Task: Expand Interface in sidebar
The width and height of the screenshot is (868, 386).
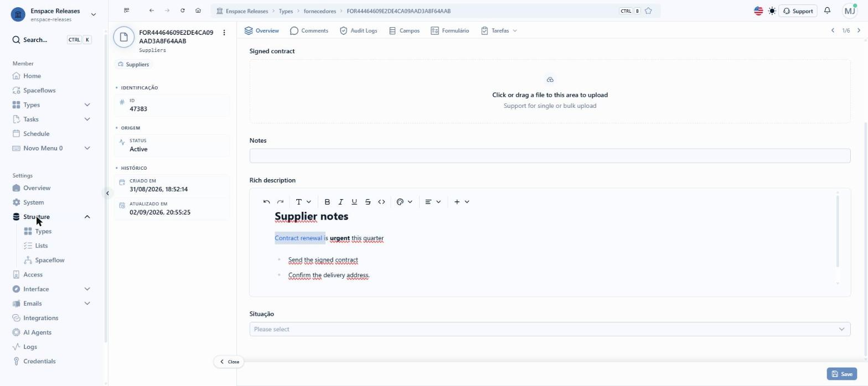Action: [x=52, y=289]
